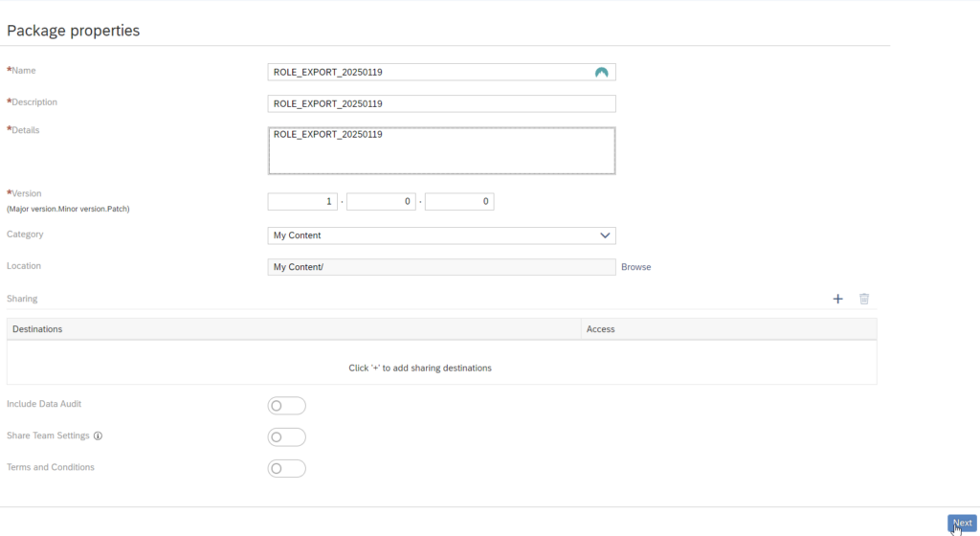Image resolution: width=980 pixels, height=536 pixels.
Task: Click the trash icon in Sharing section
Action: (864, 299)
